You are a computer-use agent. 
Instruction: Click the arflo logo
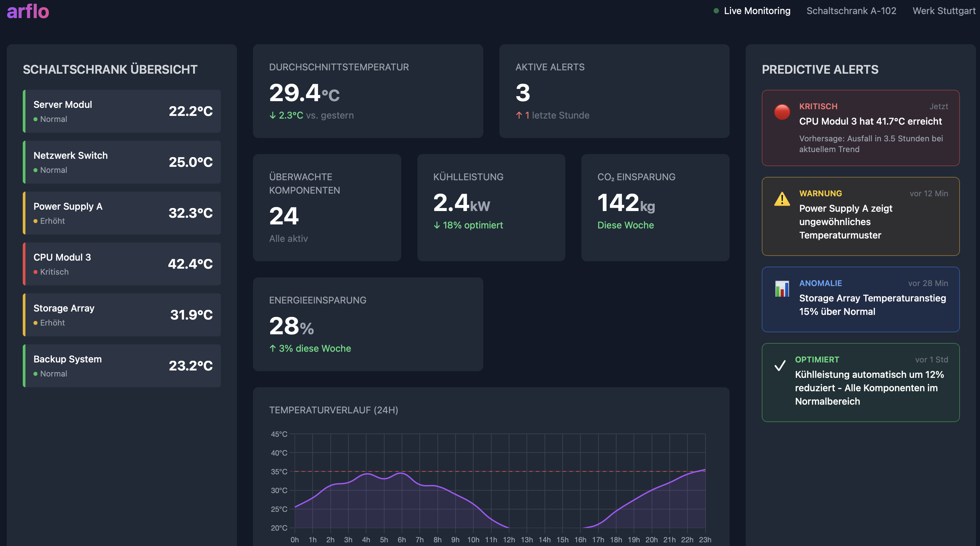28,11
